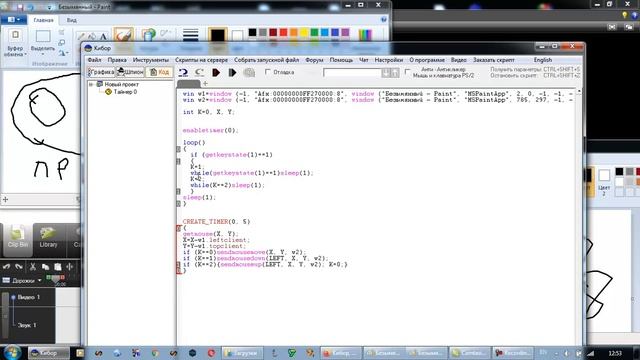Open the Инструменты menu in Kibor

click(151, 60)
